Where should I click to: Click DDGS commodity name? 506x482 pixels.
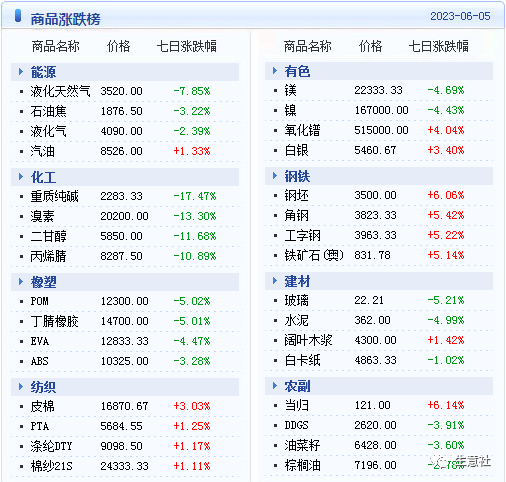click(x=296, y=425)
